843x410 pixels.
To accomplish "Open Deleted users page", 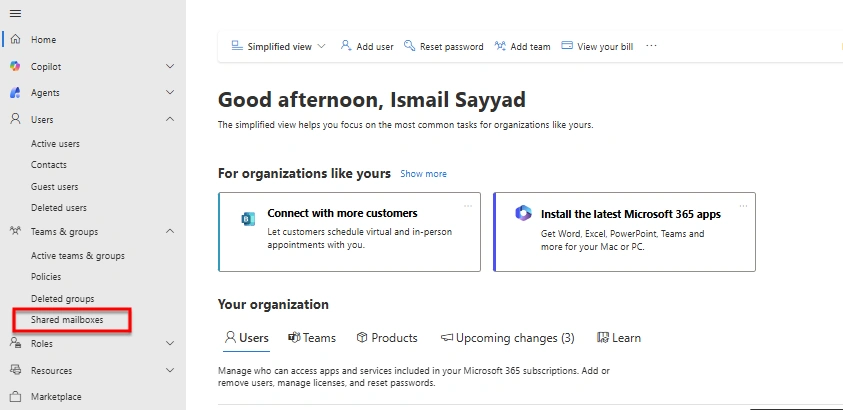I will 59,207.
